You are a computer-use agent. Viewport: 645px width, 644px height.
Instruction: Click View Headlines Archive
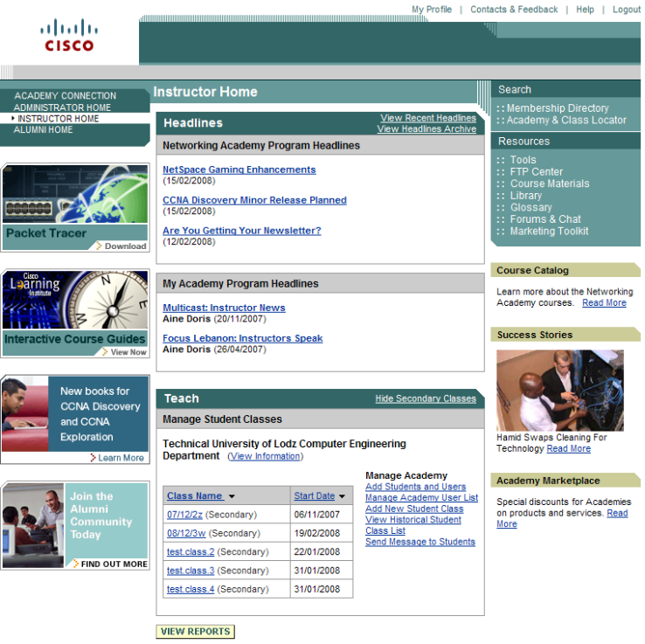(427, 128)
